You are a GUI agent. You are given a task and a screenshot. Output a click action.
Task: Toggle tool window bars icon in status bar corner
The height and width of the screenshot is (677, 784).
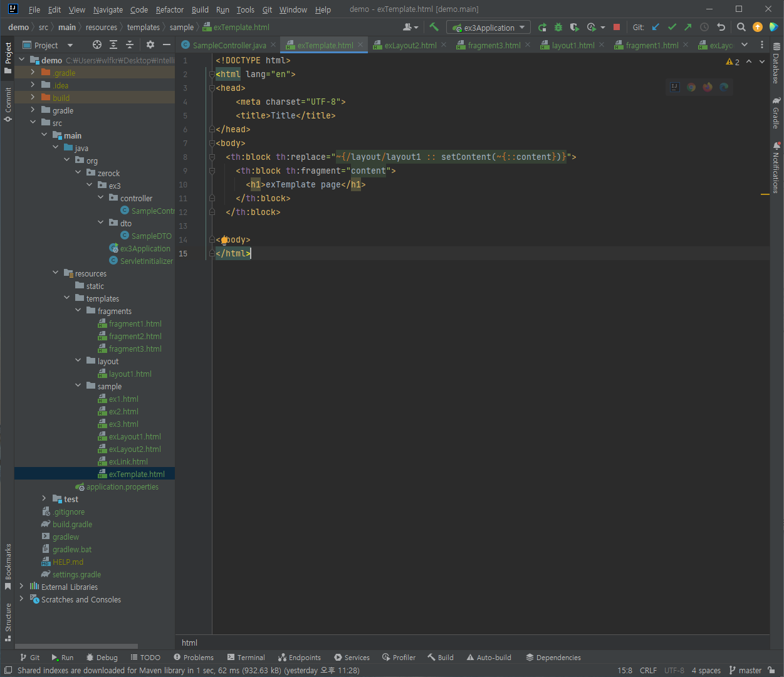coord(8,670)
